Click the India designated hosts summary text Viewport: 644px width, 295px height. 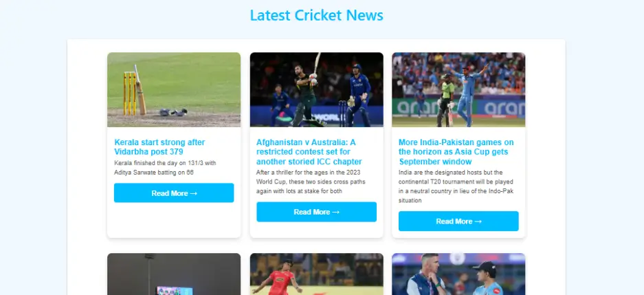click(x=456, y=186)
